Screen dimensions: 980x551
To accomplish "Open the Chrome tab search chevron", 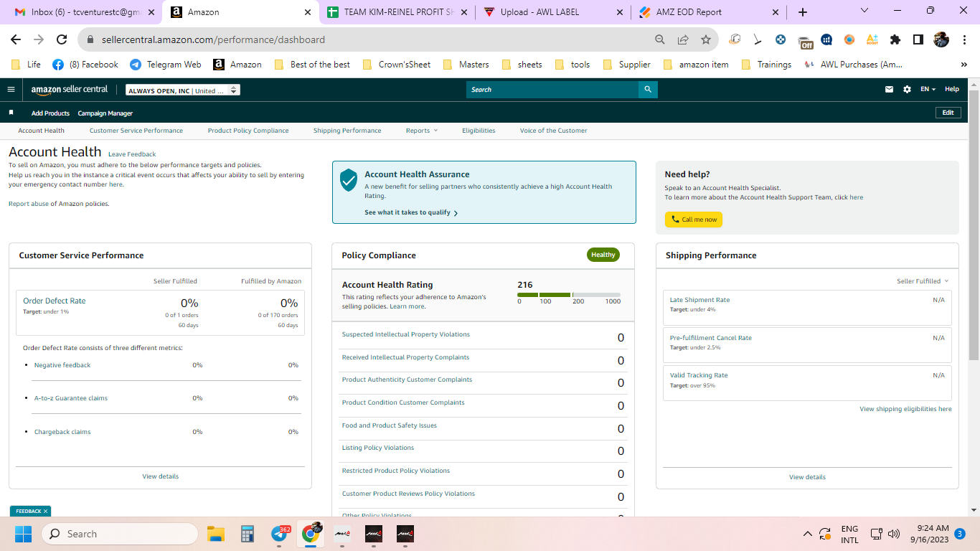I will [x=864, y=11].
